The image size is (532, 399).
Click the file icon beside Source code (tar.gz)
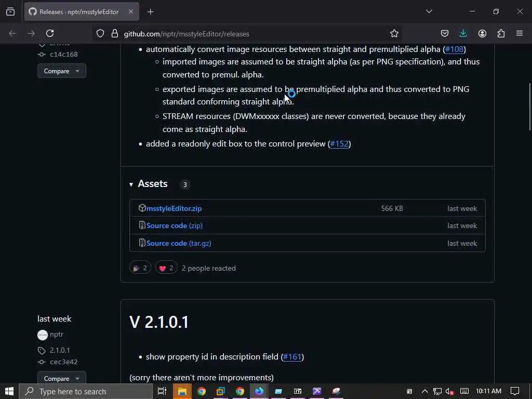coord(142,243)
